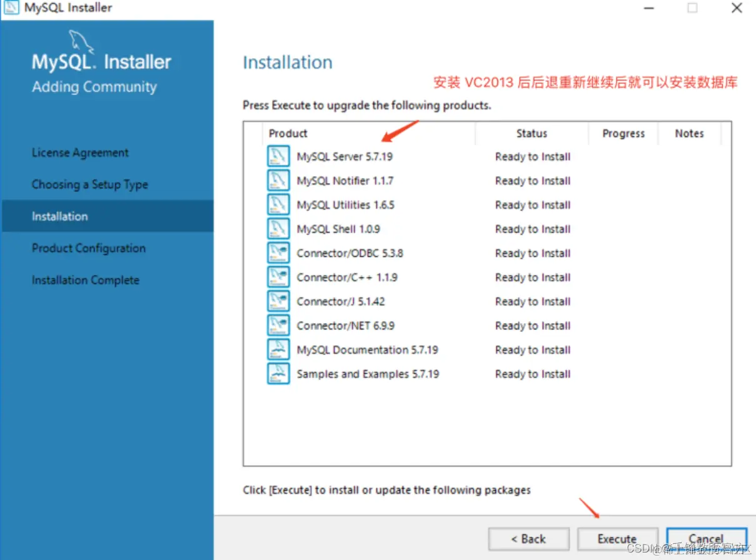Select the Connector/ODBC 5.3.8 row text
The width and height of the screenshot is (756, 560).
(x=350, y=253)
